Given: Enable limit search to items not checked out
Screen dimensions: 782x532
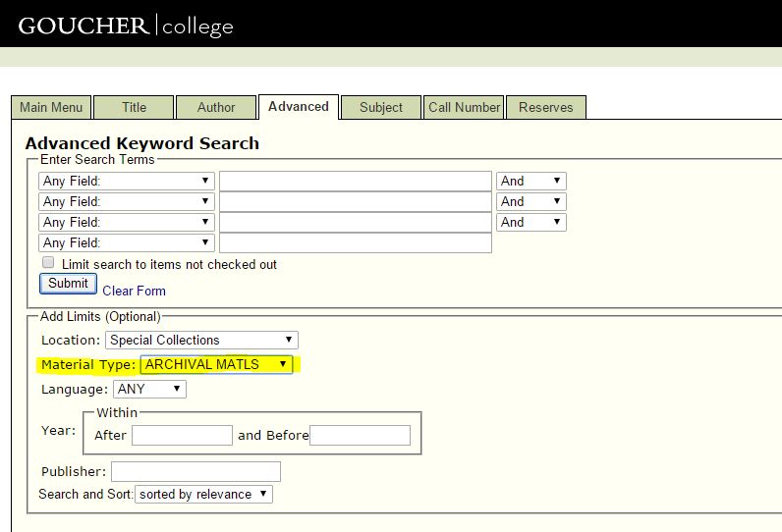Looking at the screenshot, I should 48,263.
